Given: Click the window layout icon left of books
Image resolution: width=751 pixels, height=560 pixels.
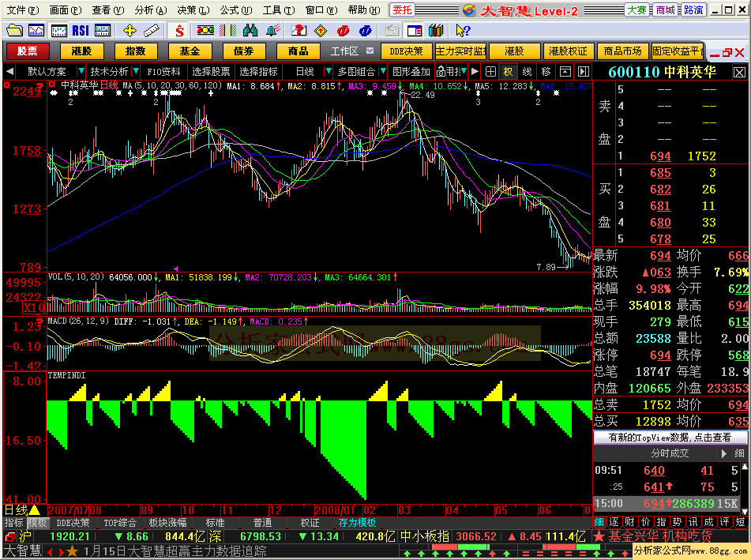Looking at the screenshot, I should (x=415, y=31).
